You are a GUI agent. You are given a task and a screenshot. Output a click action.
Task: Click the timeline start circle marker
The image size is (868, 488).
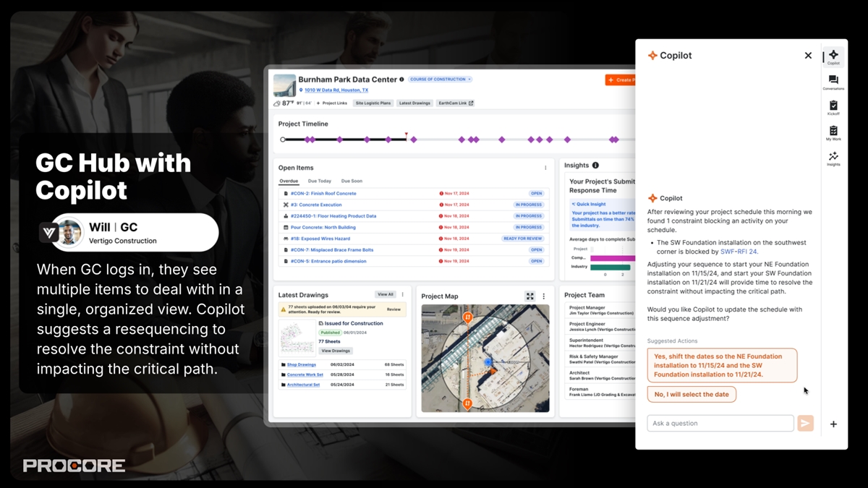(x=283, y=140)
